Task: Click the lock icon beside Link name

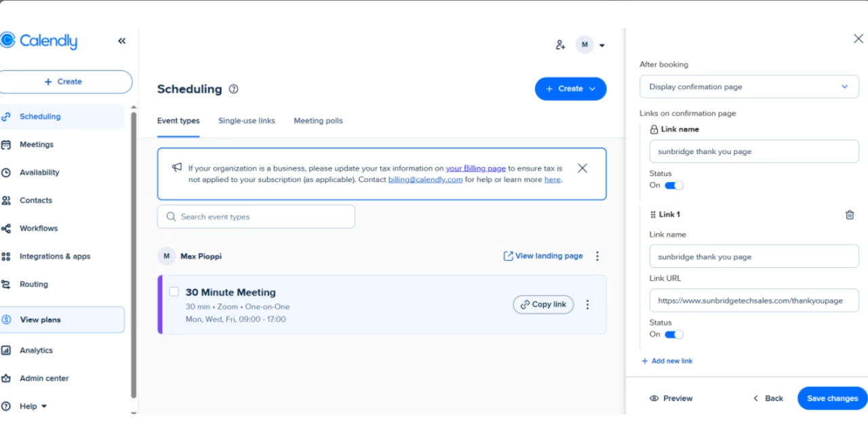Action: 654,129
